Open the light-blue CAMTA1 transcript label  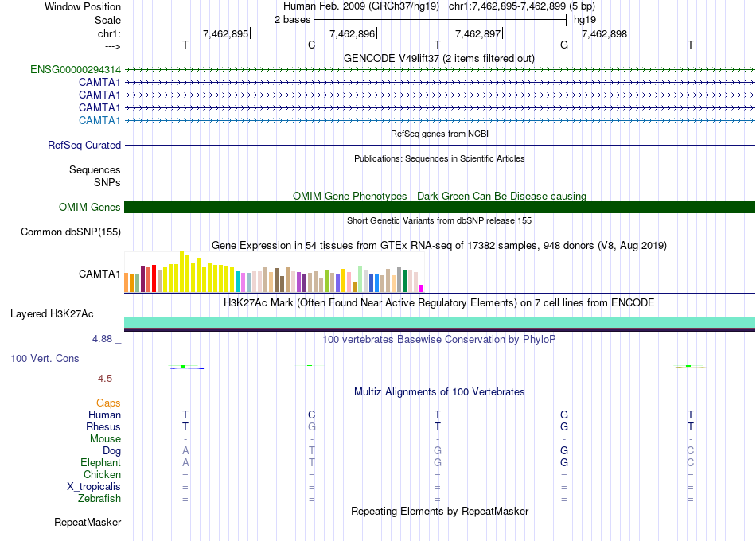[x=99, y=121]
